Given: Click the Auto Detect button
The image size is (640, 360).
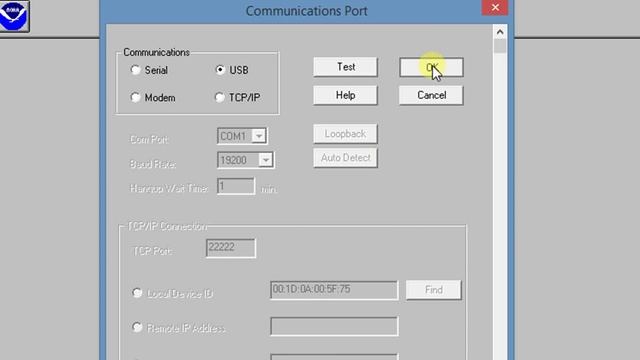Looking at the screenshot, I should (345, 158).
